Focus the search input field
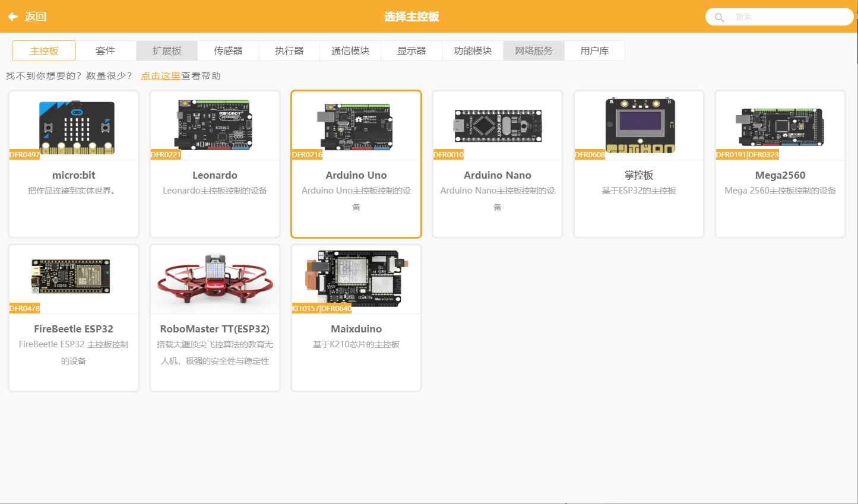The width and height of the screenshot is (858, 504). coord(779,17)
